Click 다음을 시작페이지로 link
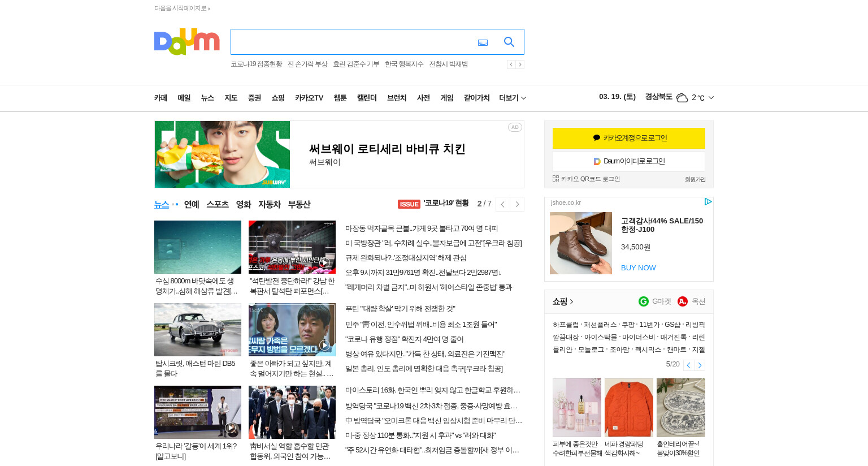868x466 pixels. coord(182,8)
